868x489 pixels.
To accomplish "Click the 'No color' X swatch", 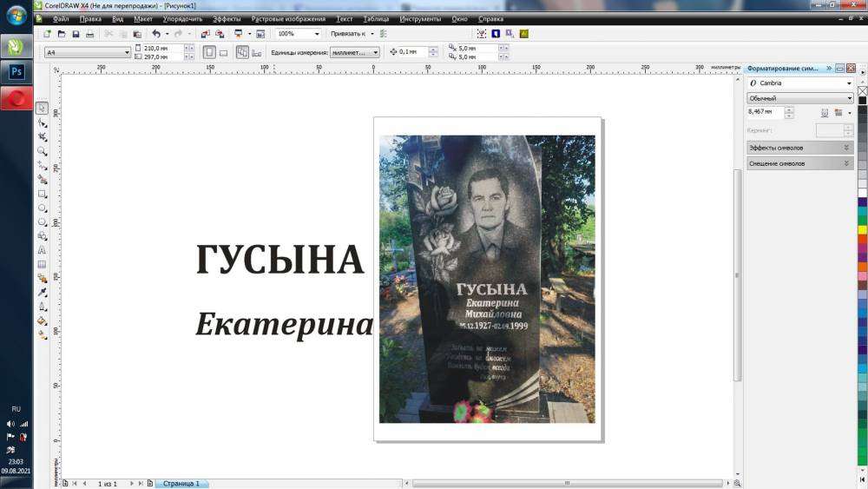I will tap(863, 91).
